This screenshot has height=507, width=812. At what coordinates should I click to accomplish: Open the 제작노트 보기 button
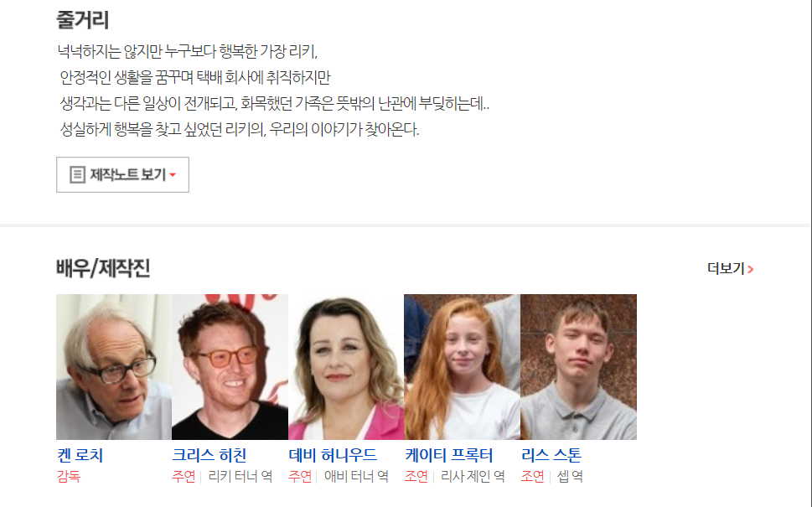pos(122,174)
